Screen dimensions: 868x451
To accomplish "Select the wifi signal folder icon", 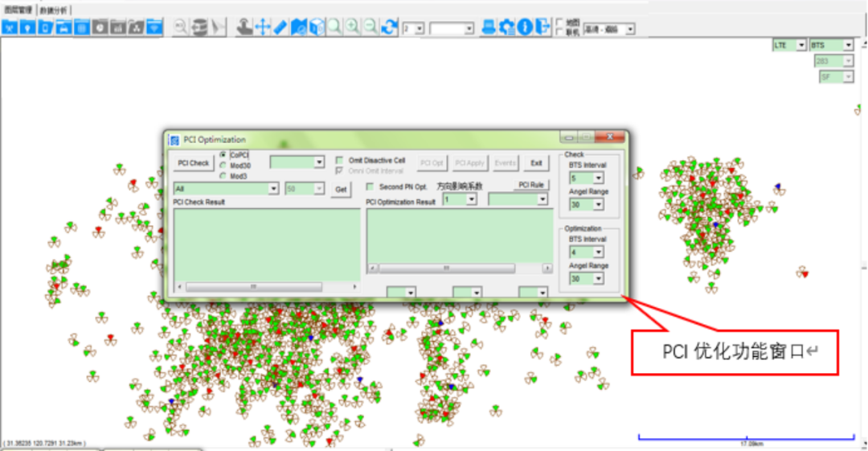I will 154,27.
